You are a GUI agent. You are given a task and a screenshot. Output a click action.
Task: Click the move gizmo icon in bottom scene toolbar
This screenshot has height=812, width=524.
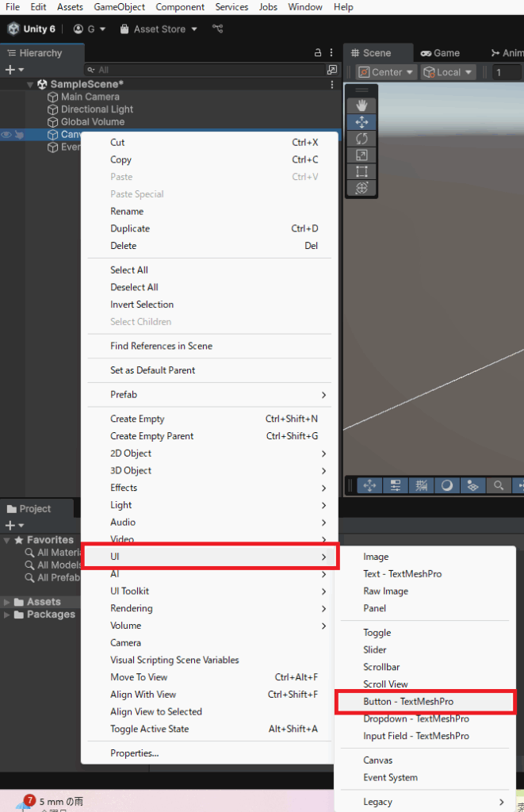coord(369,485)
